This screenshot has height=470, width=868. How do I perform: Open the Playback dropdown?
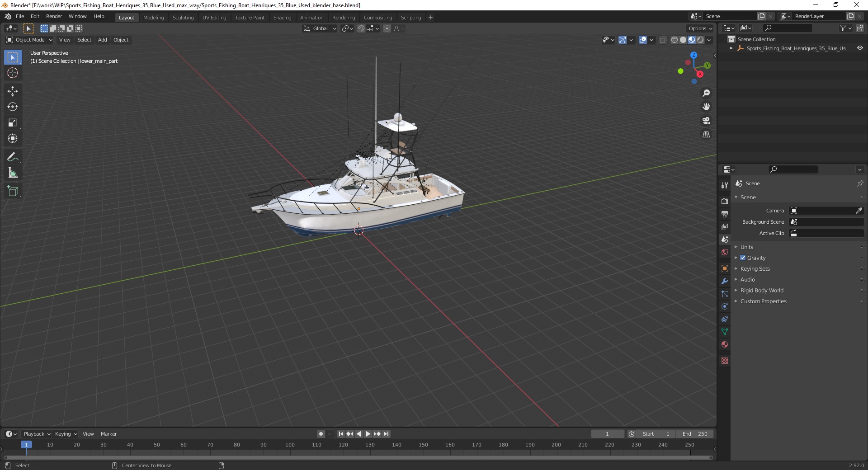click(37, 434)
